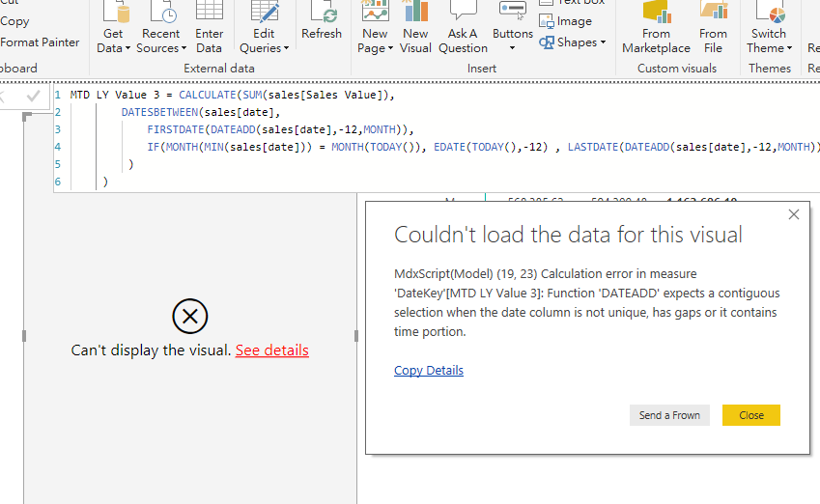Viewport: 820px width, 504px height.
Task: Click the Get Data database icon
Action: pyautogui.click(x=116, y=12)
